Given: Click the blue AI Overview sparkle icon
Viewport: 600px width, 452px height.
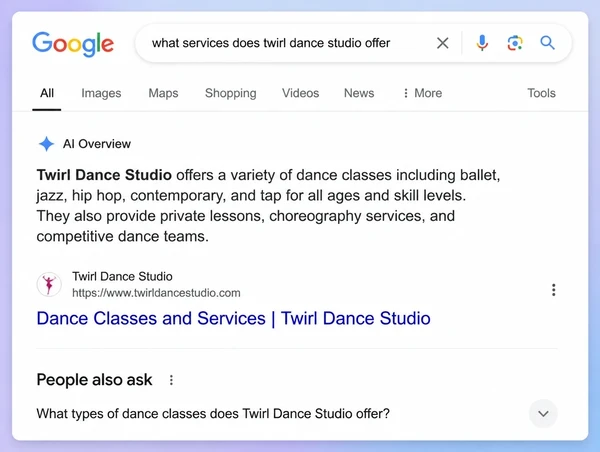Looking at the screenshot, I should pyautogui.click(x=46, y=144).
